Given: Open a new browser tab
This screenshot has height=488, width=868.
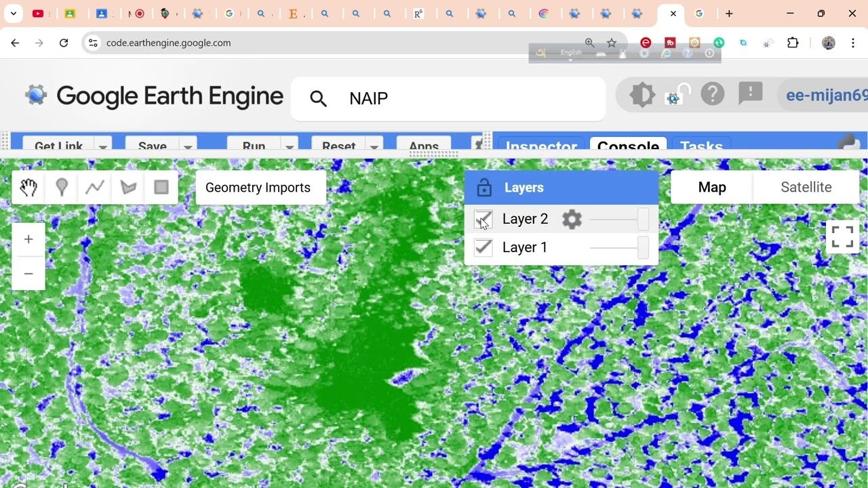Looking at the screenshot, I should [729, 14].
